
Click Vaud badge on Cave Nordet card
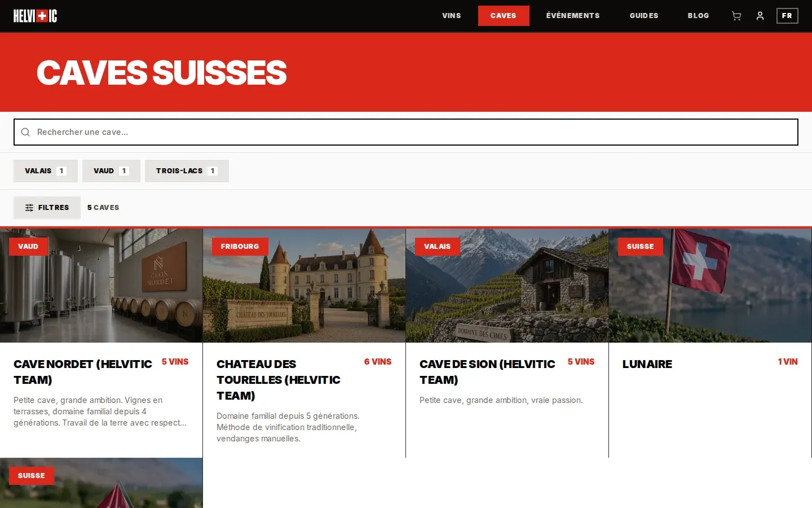click(28, 247)
